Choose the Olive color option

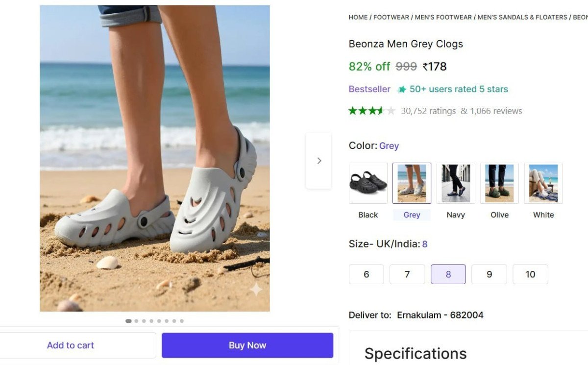click(x=499, y=183)
